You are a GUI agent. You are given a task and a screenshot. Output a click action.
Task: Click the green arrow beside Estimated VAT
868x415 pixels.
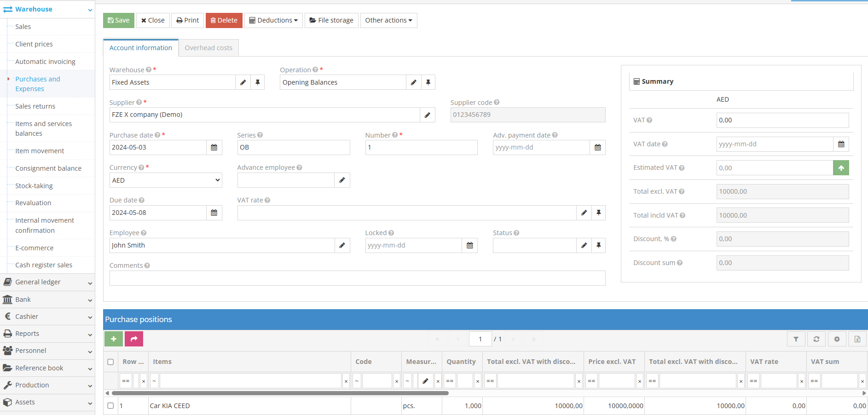841,167
